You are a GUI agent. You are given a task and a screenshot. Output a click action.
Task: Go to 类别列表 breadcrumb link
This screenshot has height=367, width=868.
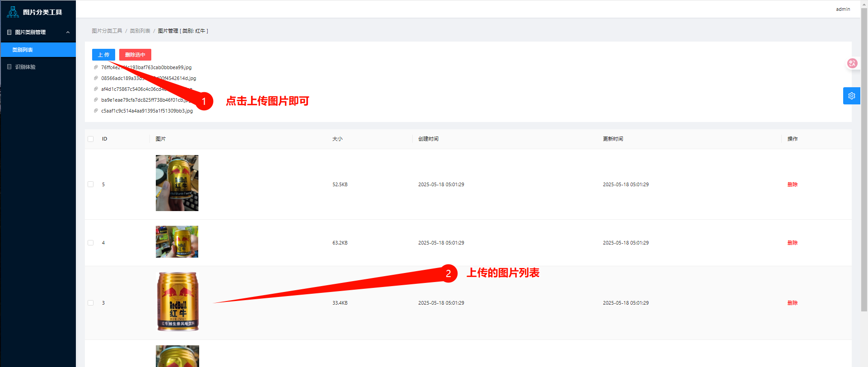[140, 31]
